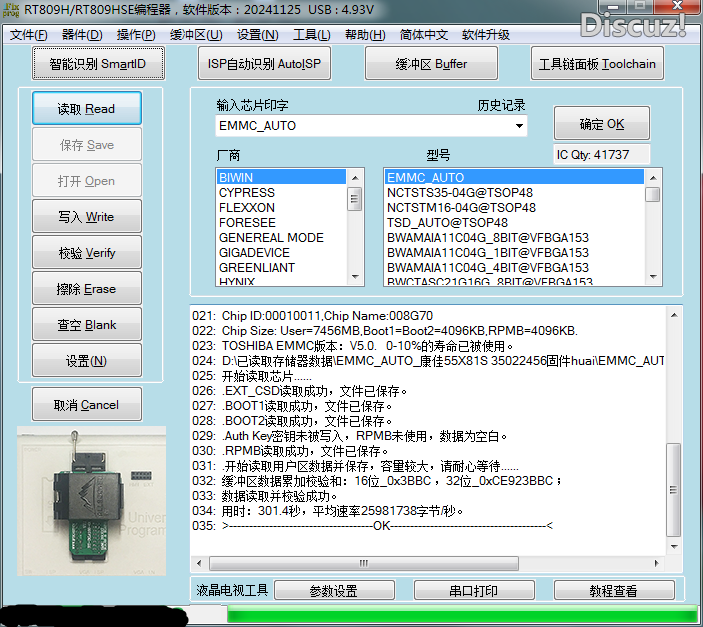Select FORESEE in the vendor list

pos(281,222)
